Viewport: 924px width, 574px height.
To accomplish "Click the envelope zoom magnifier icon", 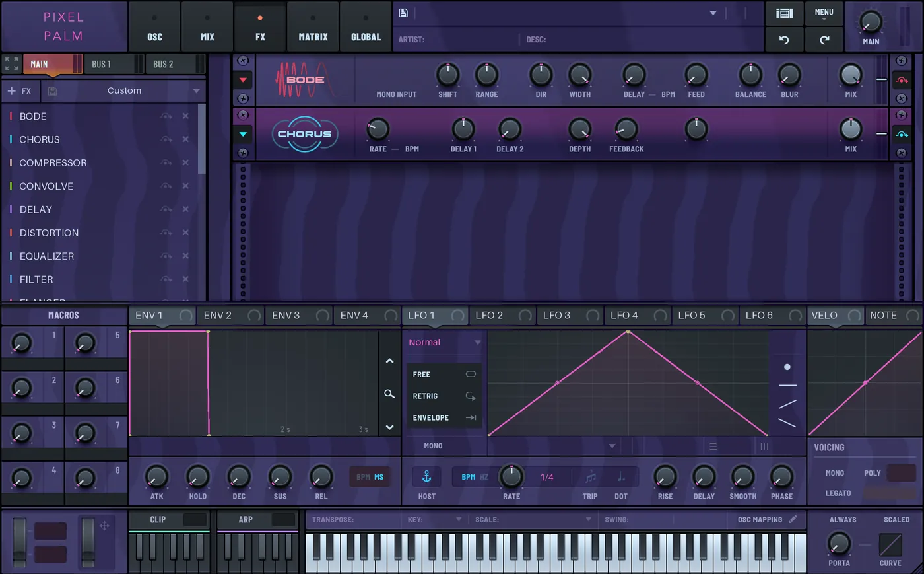I will [x=389, y=394].
